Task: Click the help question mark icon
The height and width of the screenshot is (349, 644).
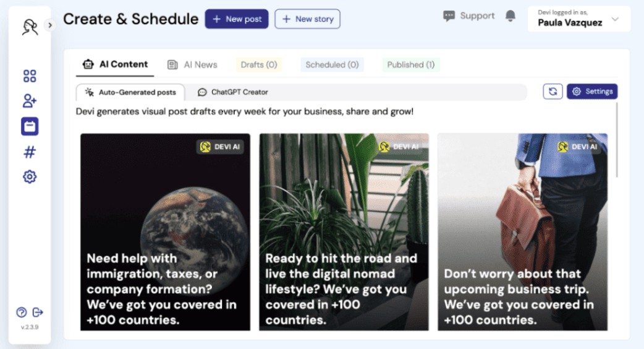Action: point(22,312)
